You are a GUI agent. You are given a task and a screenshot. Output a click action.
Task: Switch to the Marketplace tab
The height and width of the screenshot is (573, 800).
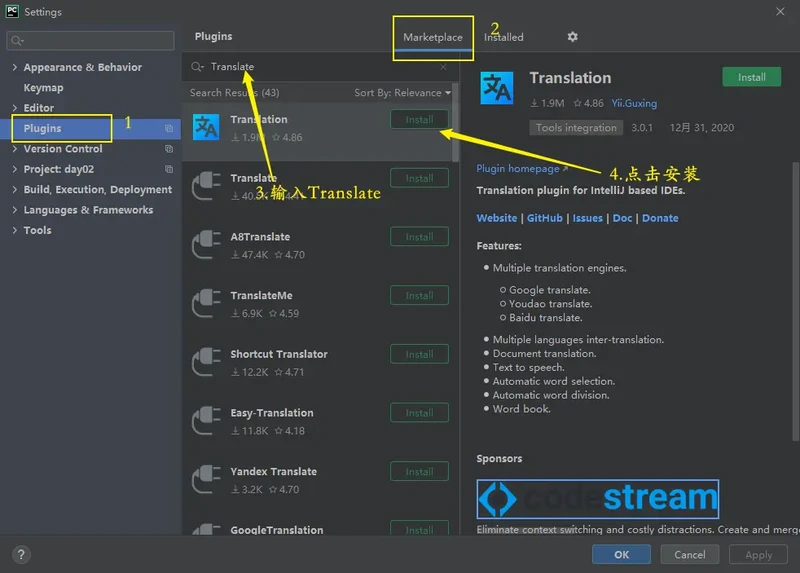click(x=432, y=37)
